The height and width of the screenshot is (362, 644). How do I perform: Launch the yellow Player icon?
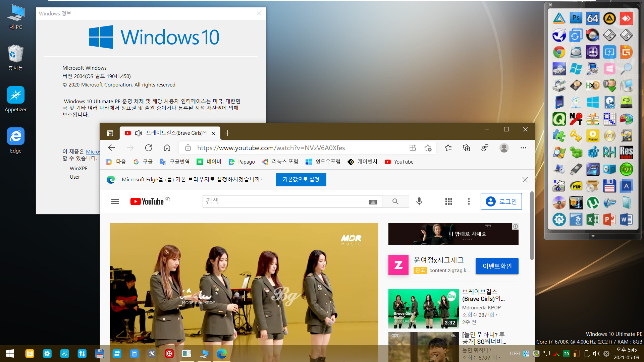point(593,136)
